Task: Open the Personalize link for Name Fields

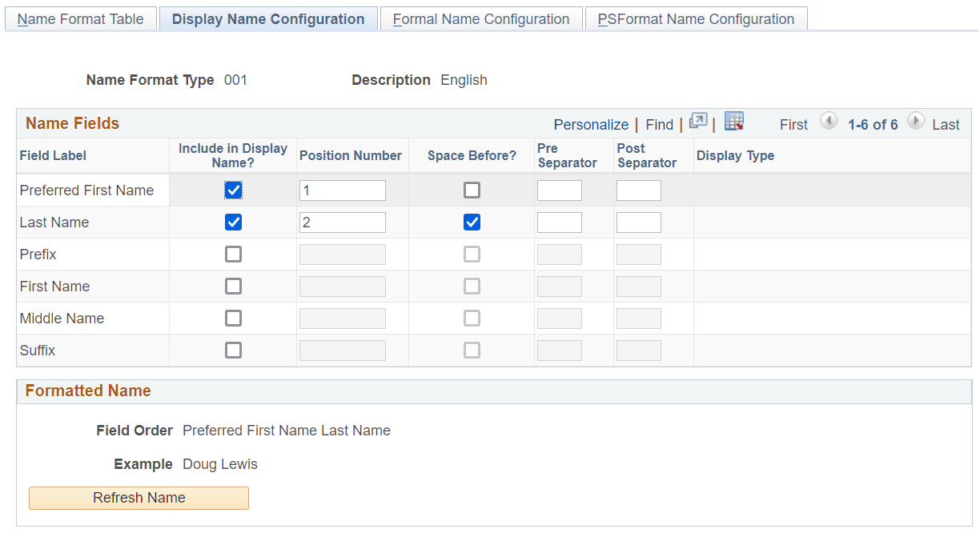Action: pos(591,124)
